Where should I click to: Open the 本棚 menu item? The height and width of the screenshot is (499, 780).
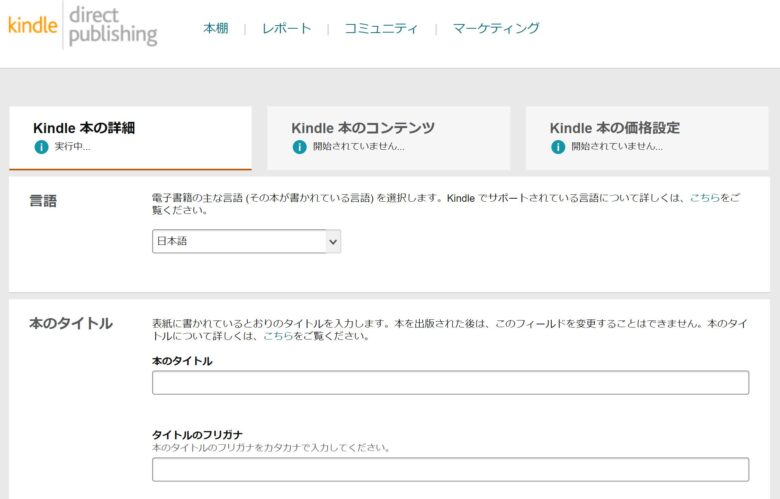coord(216,28)
